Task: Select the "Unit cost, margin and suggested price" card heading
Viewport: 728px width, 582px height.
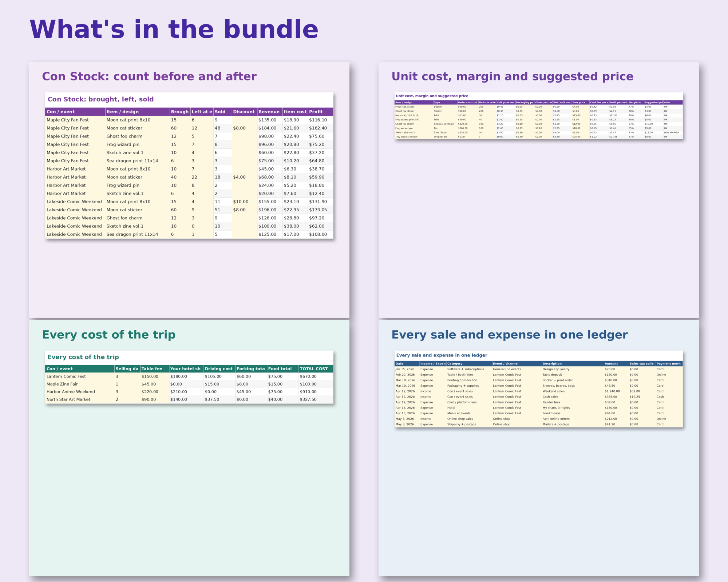Action: click(512, 76)
